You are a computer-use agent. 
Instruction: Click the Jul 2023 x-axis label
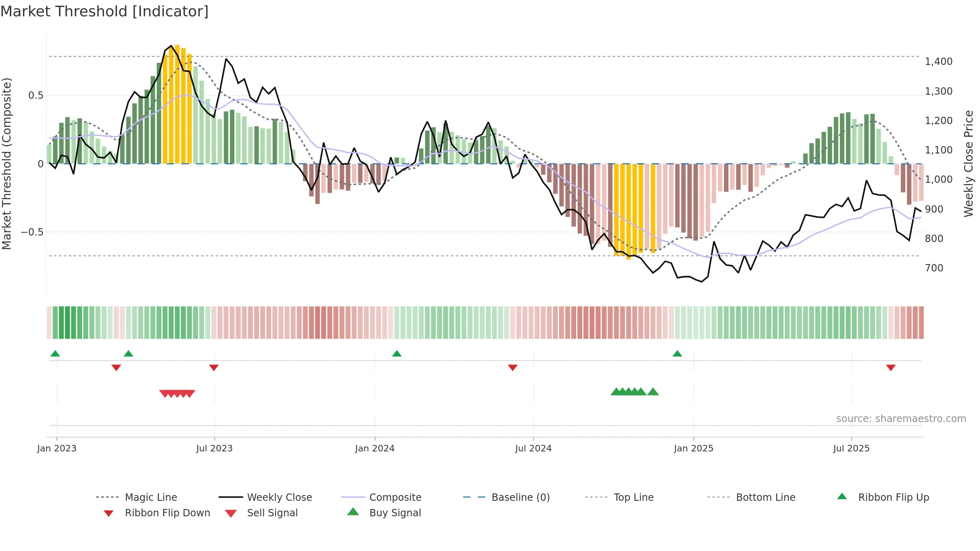pyautogui.click(x=214, y=449)
